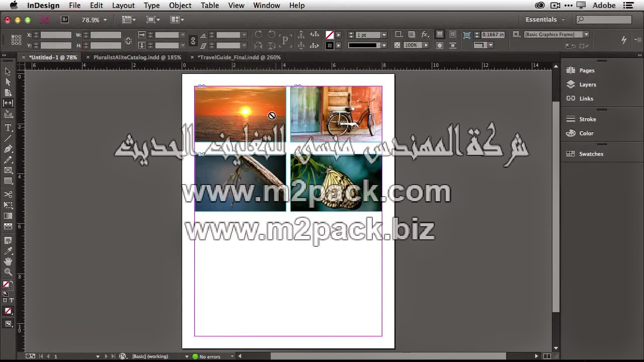This screenshot has width=644, height=362.
Task: Choose the Rectangle tool
Action: pyautogui.click(x=8, y=181)
